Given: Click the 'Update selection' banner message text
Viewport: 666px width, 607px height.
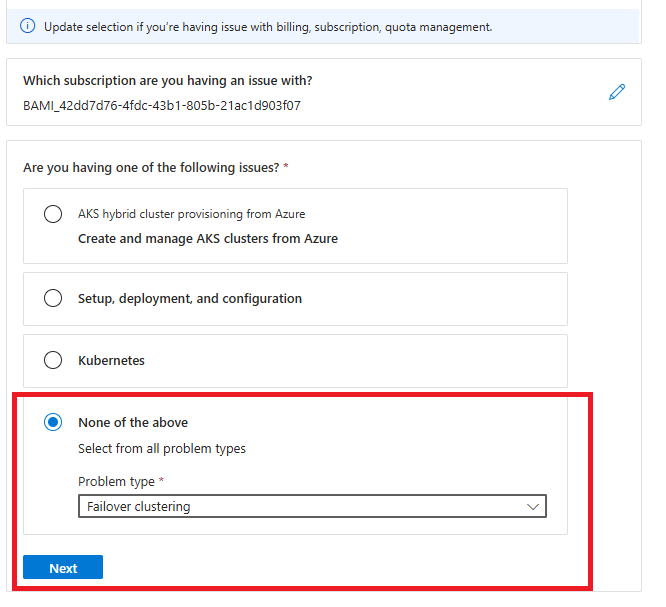Looking at the screenshot, I should [268, 27].
